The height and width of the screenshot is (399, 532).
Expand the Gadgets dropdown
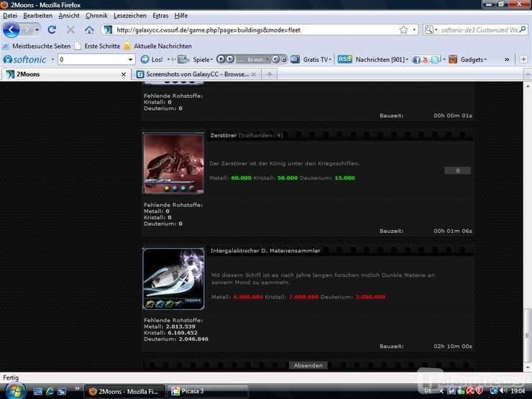click(x=485, y=60)
